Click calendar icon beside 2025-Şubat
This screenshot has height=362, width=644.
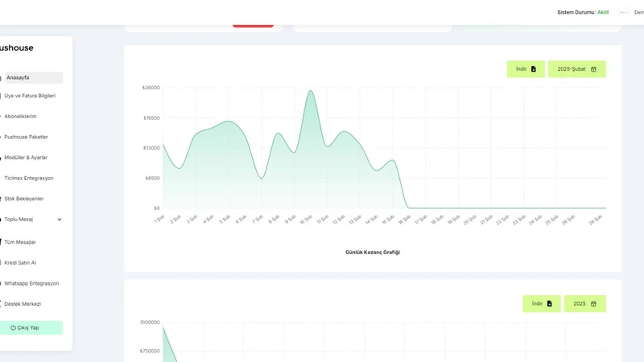click(593, 69)
